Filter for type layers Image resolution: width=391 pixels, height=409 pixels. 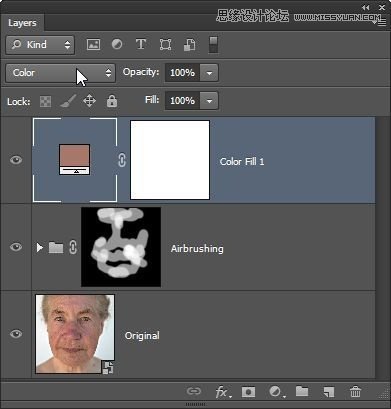[x=141, y=44]
